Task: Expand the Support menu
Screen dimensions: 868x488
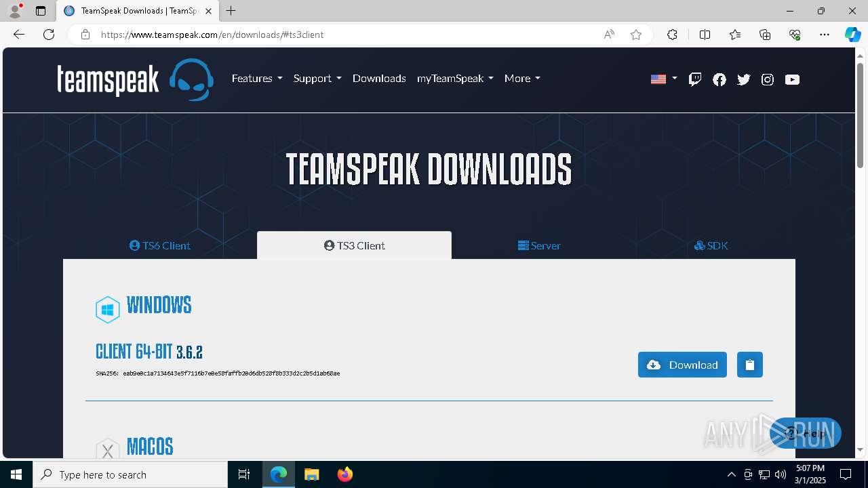Action: (317, 79)
